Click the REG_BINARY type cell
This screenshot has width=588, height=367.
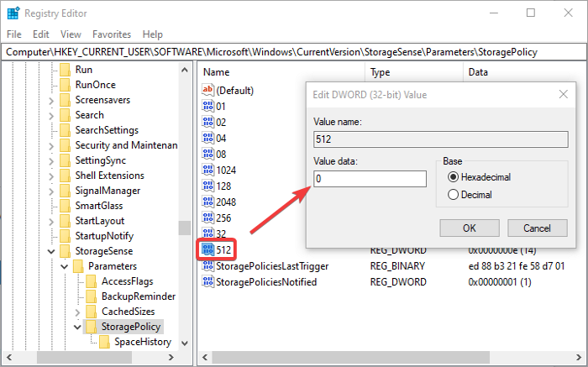397,265
